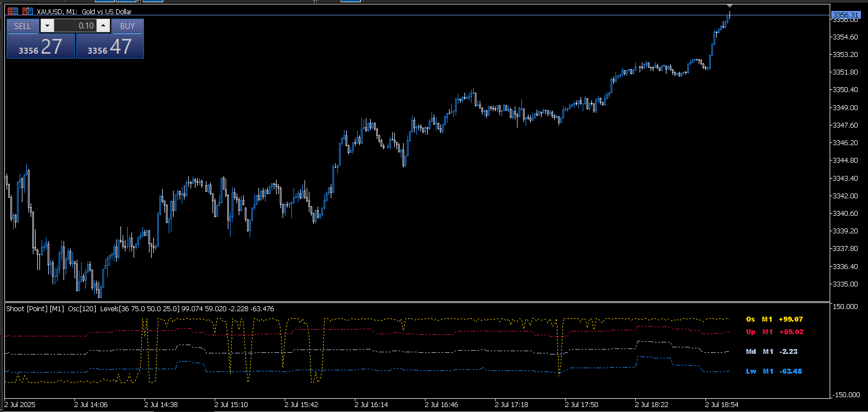The height and width of the screenshot is (412, 868).
Task: Click the 3350.40 price scale label
Action: pos(846,90)
